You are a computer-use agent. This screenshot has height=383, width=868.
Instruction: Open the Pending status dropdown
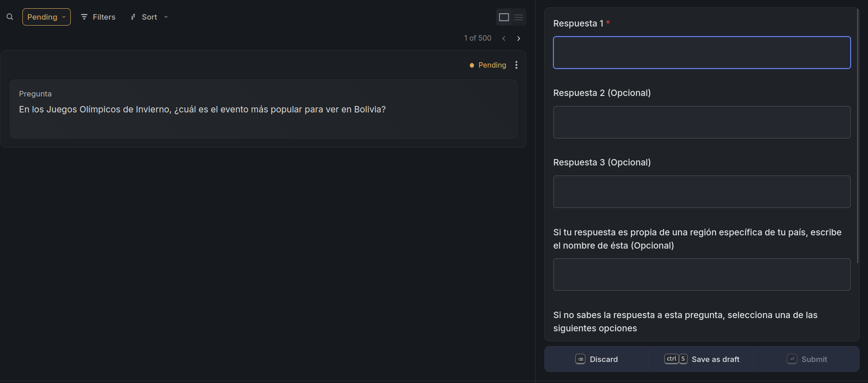pyautogui.click(x=47, y=17)
